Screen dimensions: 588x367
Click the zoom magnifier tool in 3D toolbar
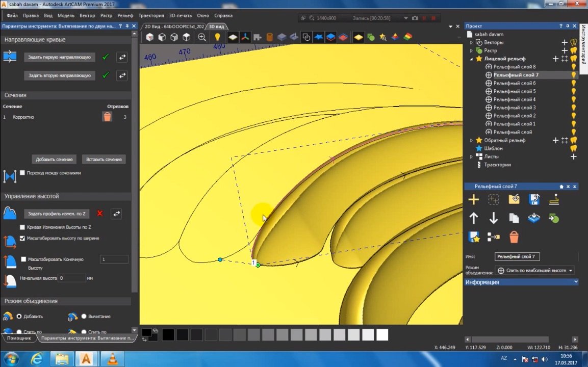click(202, 37)
